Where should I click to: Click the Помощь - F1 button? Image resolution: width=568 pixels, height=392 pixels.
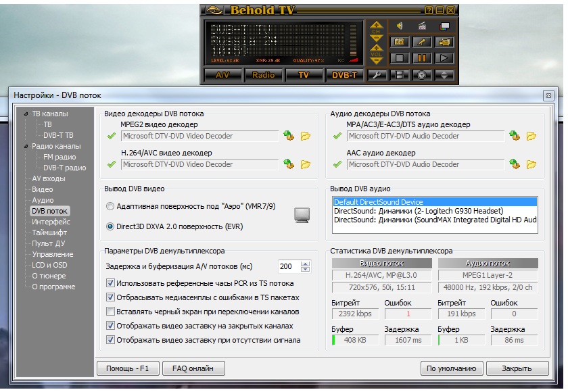[x=128, y=368]
